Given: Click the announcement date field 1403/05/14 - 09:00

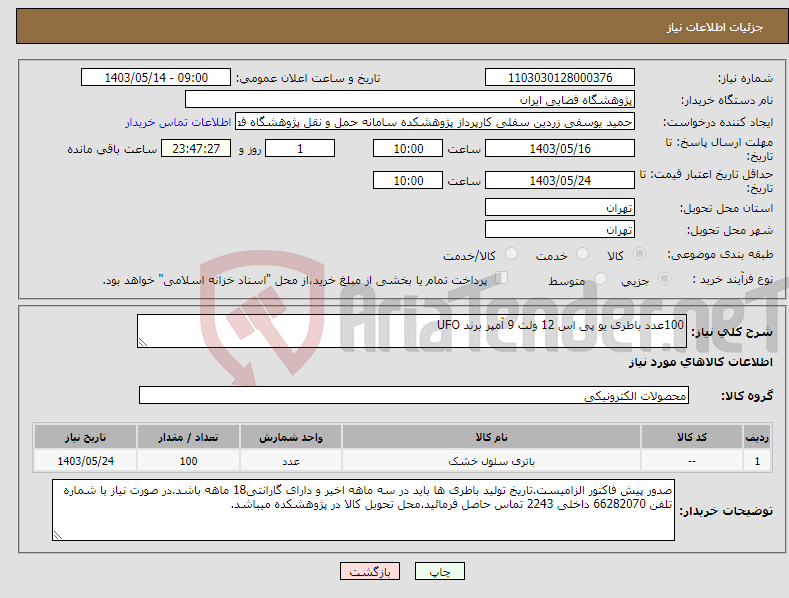Looking at the screenshot, I should click(155, 78).
